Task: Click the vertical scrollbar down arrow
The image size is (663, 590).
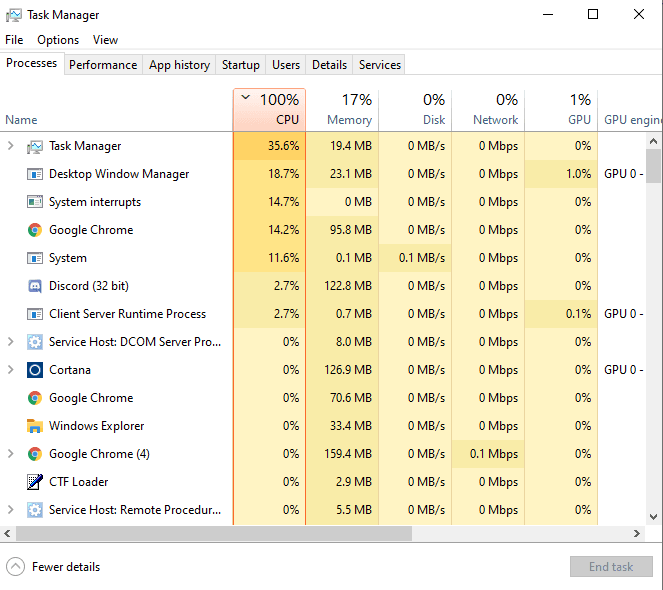Action: tap(653, 517)
